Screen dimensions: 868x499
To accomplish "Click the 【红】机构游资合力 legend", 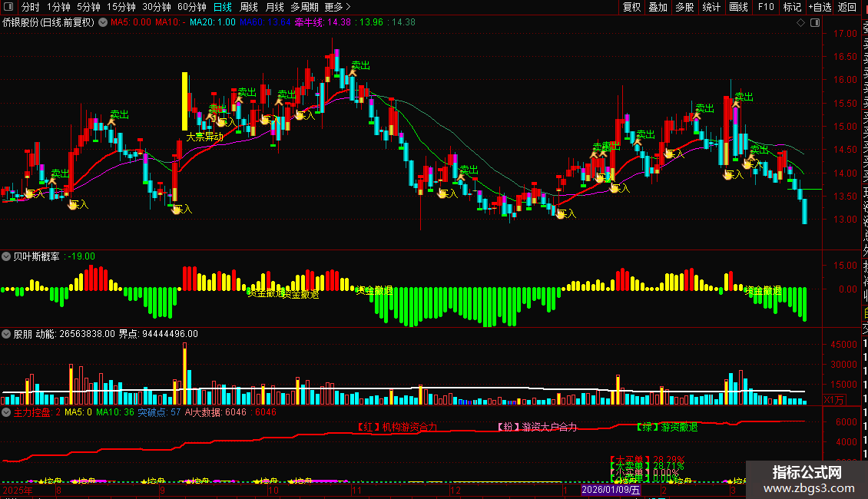I will [x=396, y=427].
